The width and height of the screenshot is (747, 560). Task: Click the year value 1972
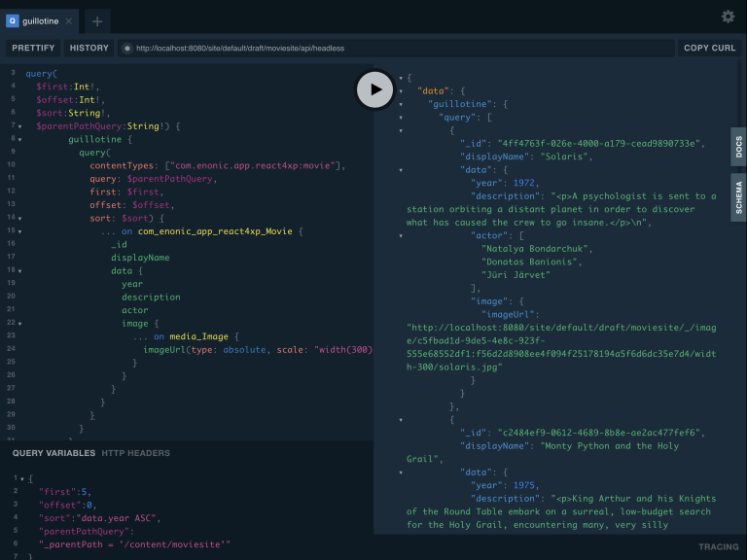tap(523, 183)
